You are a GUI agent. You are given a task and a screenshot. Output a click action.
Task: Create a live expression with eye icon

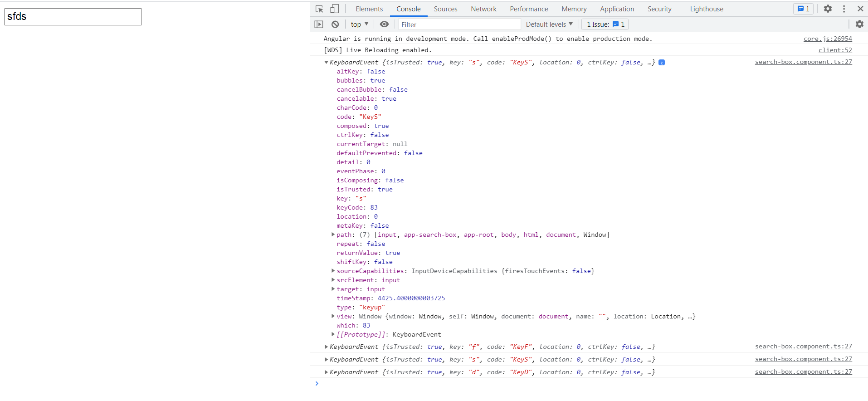[384, 24]
